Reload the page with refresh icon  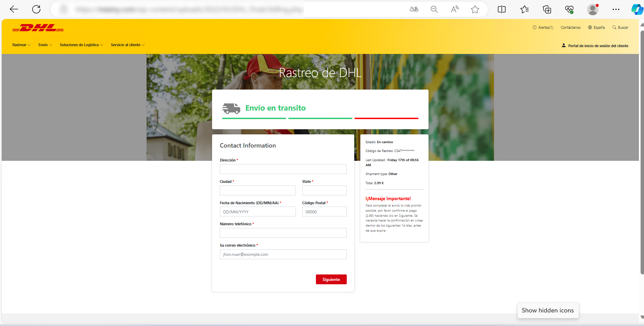(36, 9)
